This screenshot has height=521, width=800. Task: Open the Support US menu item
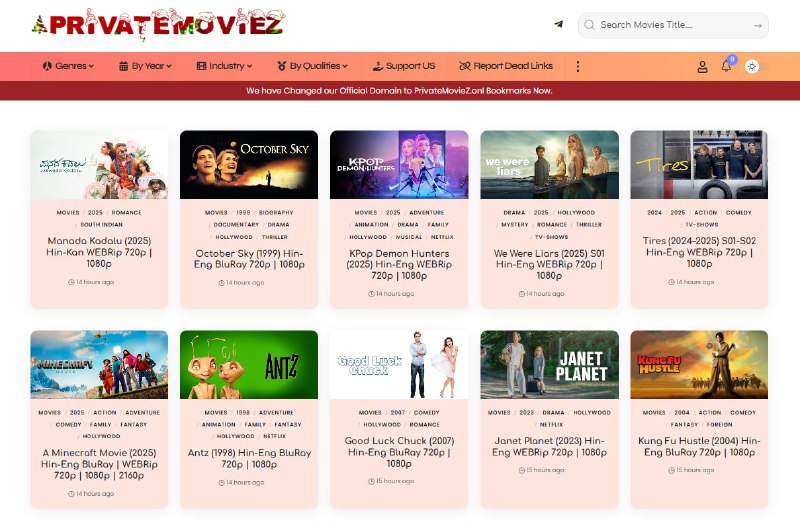point(404,66)
